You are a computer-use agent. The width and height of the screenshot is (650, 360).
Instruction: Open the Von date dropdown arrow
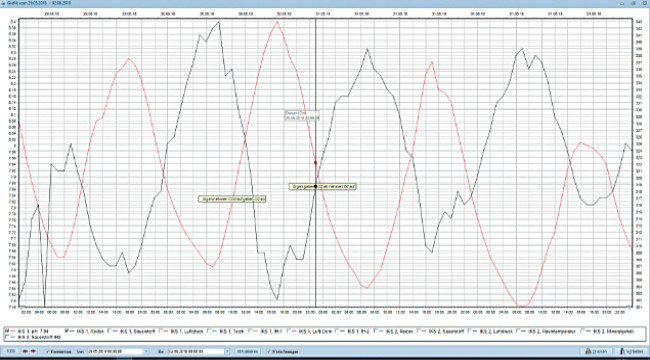(x=146, y=351)
